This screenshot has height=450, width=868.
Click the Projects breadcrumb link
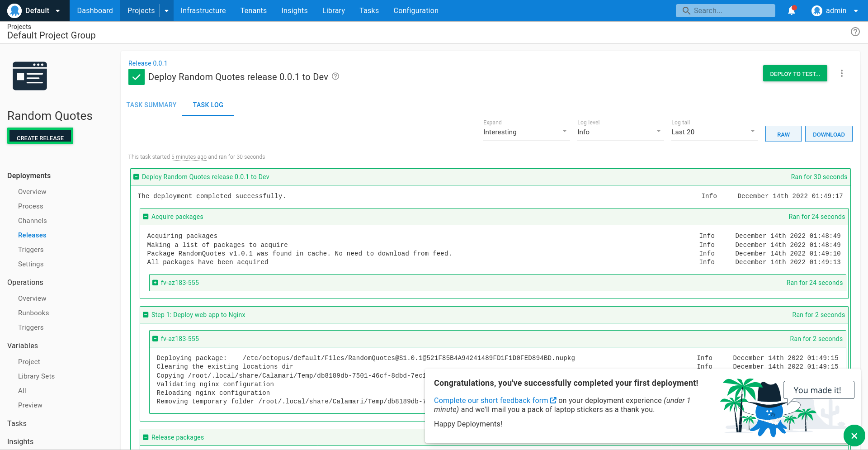coord(19,27)
